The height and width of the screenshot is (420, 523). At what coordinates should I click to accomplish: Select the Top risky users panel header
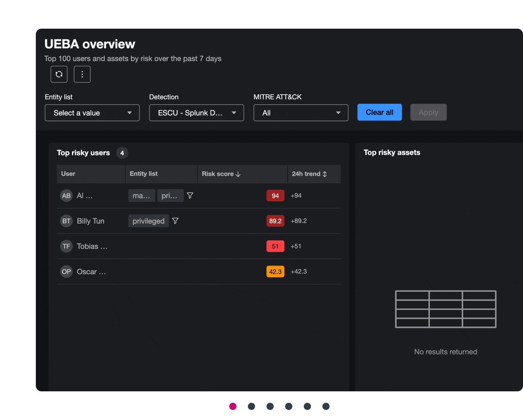83,153
